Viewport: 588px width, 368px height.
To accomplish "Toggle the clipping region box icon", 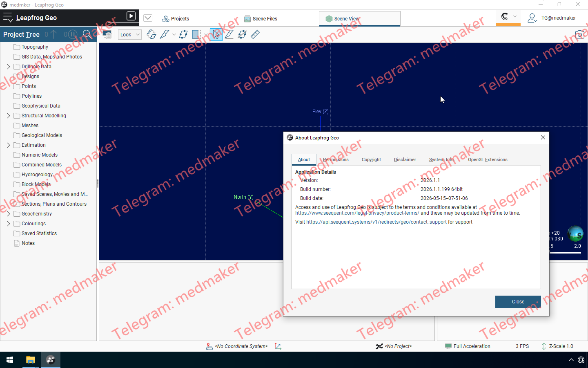I will click(196, 35).
